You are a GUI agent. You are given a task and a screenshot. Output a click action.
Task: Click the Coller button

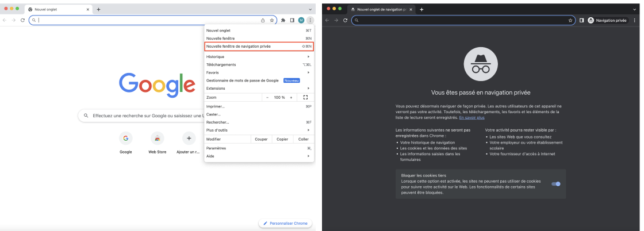coord(304,139)
